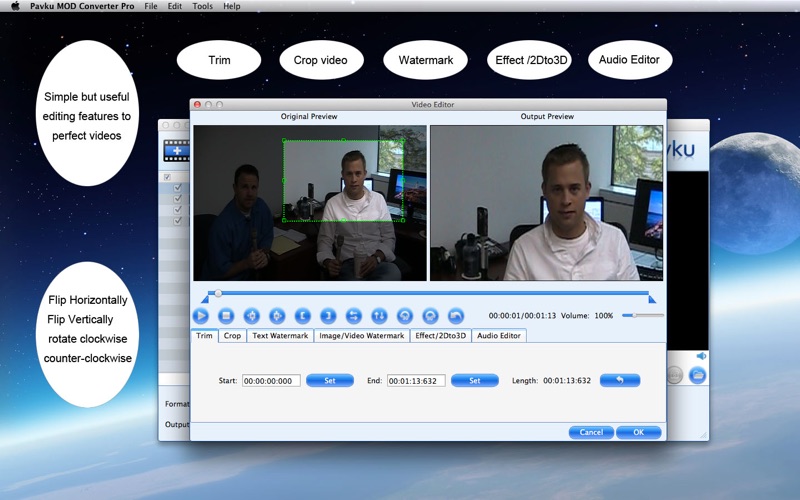Click the "Original Preview" label
Image resolution: width=800 pixels, height=500 pixels.
point(309,116)
